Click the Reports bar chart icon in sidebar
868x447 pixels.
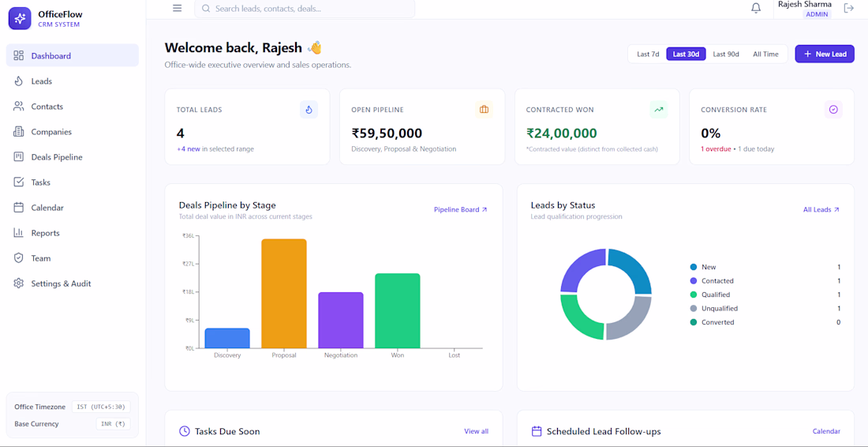19,233
